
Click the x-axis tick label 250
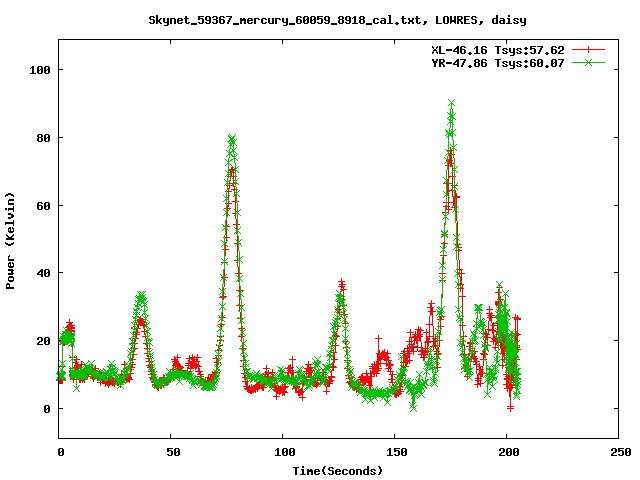pyautogui.click(x=621, y=452)
